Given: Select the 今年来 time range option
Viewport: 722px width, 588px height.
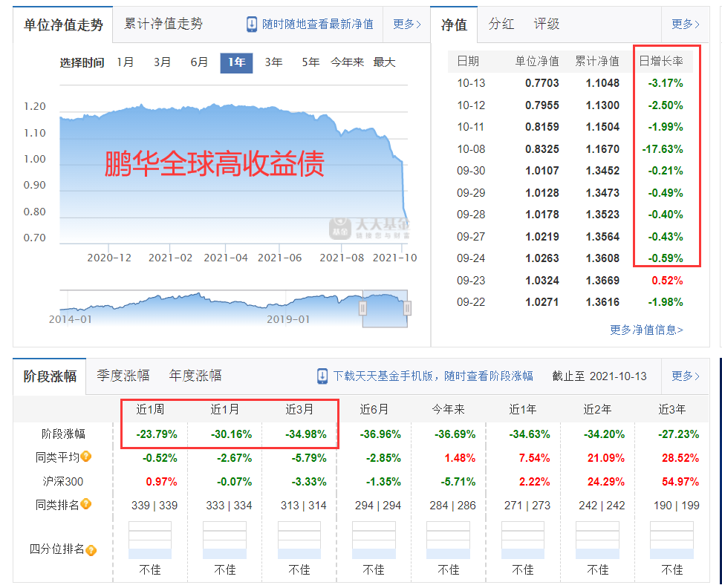Looking at the screenshot, I should point(347,62).
